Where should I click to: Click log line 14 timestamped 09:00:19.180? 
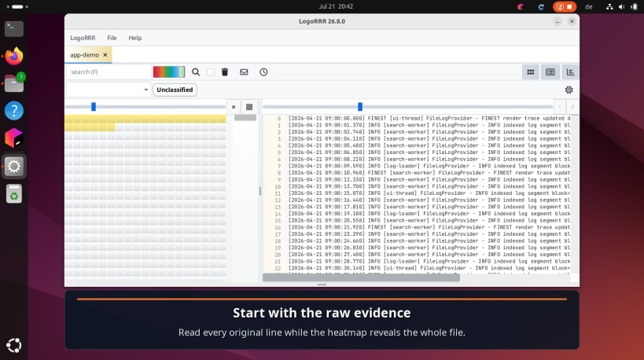tap(429, 214)
